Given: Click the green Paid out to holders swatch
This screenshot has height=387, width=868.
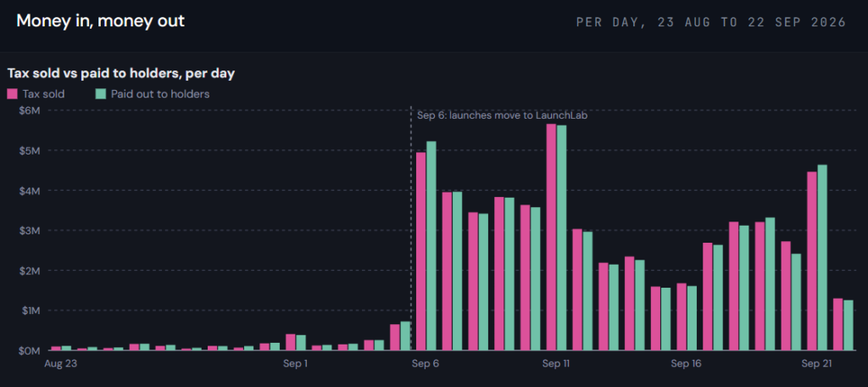Looking at the screenshot, I should 100,93.
